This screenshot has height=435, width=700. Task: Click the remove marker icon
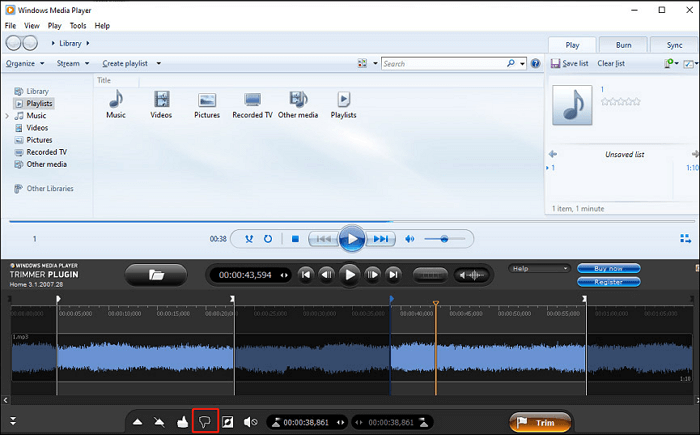coord(159,422)
